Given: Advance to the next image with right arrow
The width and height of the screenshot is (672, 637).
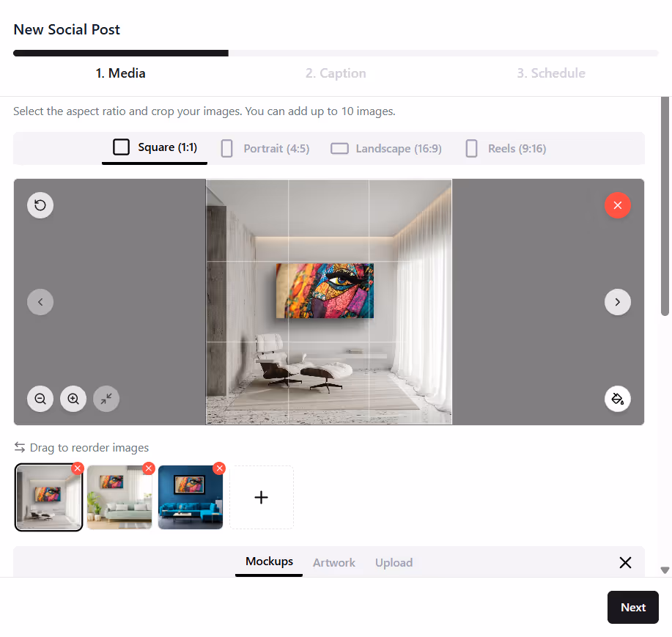Looking at the screenshot, I should click(617, 301).
